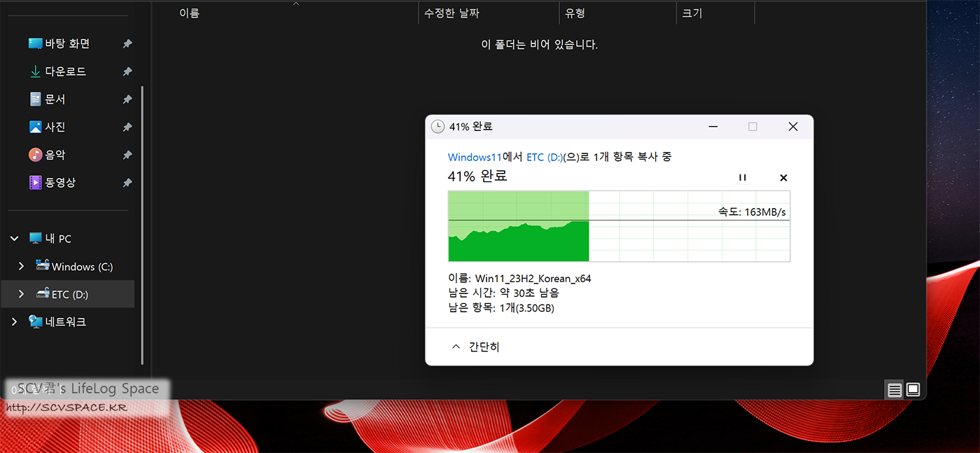Select 바탕 화면 label in sidebar
980x453 pixels.
click(67, 43)
